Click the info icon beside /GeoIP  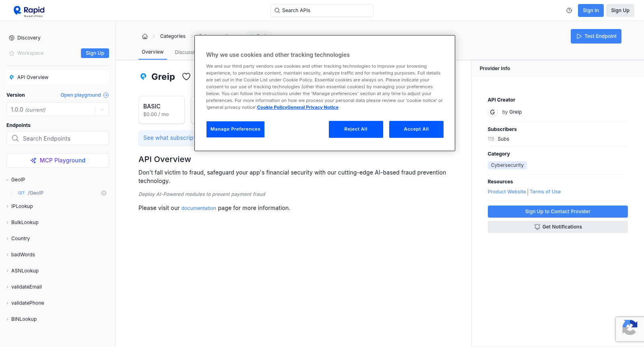(104, 193)
